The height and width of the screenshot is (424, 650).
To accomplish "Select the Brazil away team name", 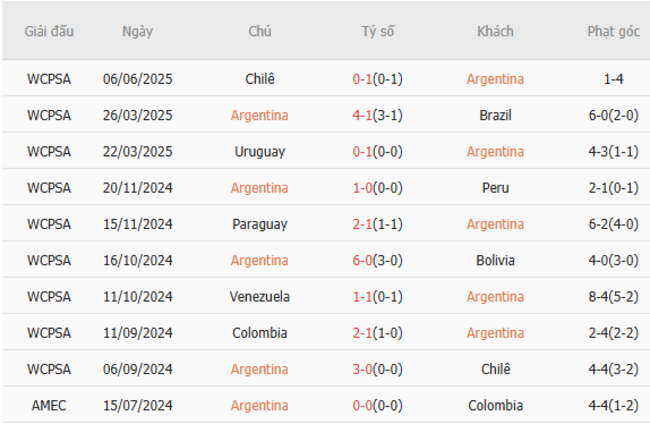I will tap(495, 115).
